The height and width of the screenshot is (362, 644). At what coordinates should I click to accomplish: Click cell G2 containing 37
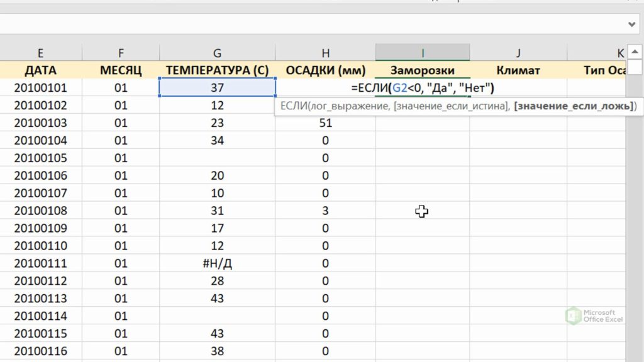[217, 87]
